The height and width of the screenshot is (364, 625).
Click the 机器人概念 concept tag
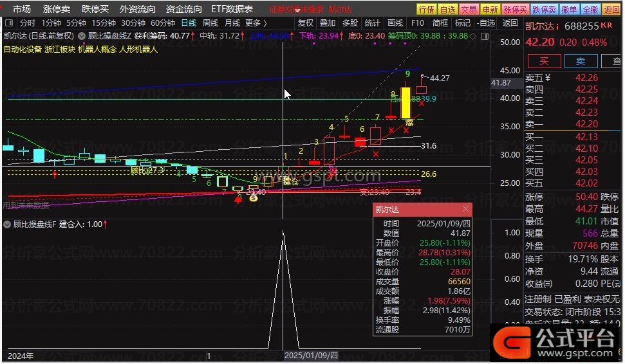[97, 50]
